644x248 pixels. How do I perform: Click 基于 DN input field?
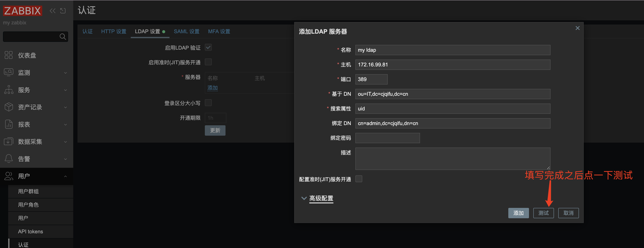(x=453, y=94)
